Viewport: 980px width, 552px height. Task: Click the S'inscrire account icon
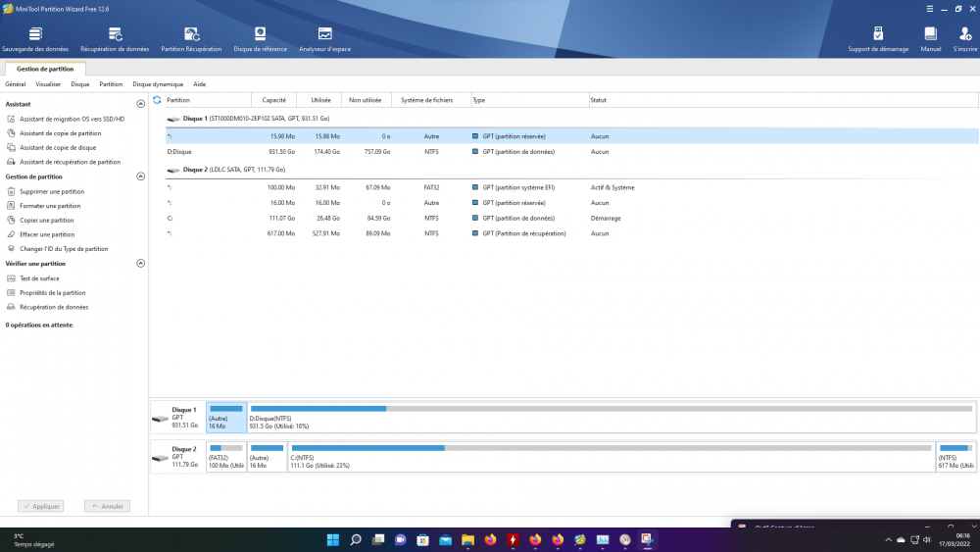pyautogui.click(x=964, y=34)
